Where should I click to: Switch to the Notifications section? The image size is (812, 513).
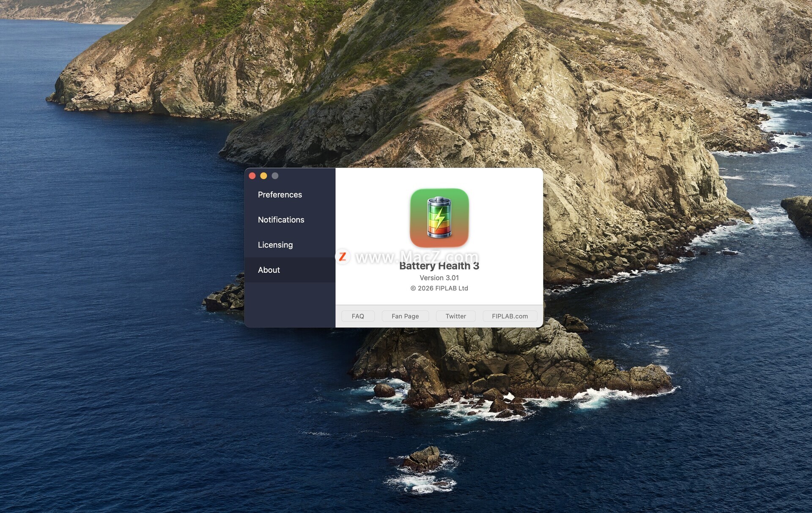coord(281,219)
